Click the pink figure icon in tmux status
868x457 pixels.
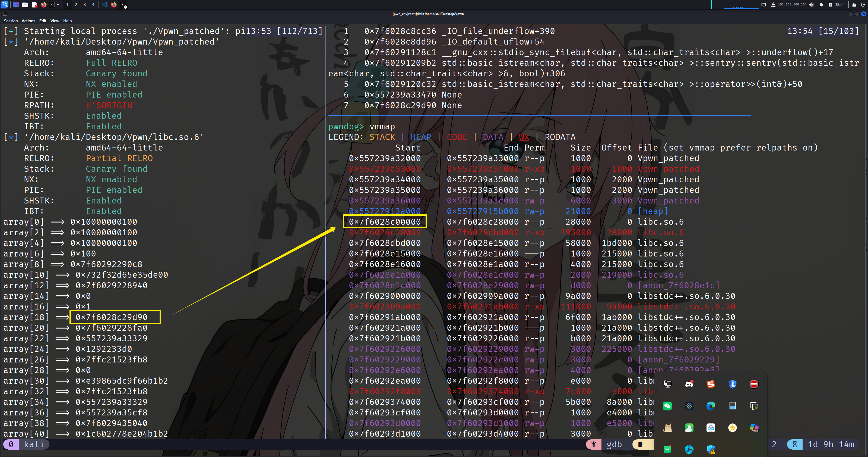tap(593, 444)
